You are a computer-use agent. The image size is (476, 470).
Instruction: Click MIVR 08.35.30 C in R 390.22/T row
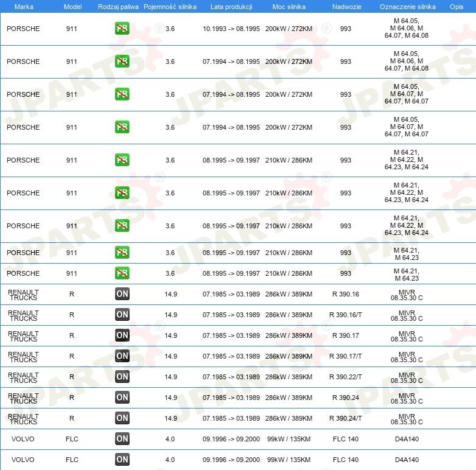[407, 377]
